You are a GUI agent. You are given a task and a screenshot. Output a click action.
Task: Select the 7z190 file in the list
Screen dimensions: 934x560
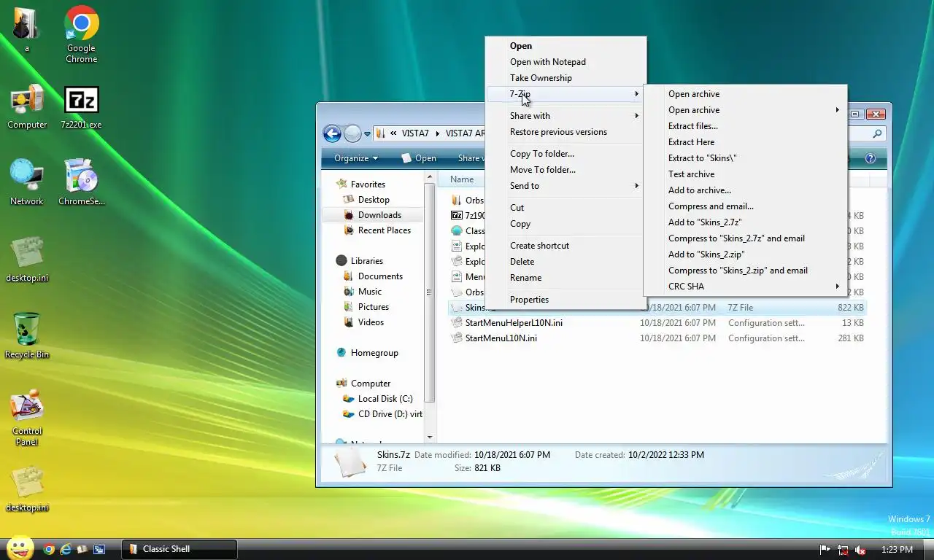pos(468,215)
